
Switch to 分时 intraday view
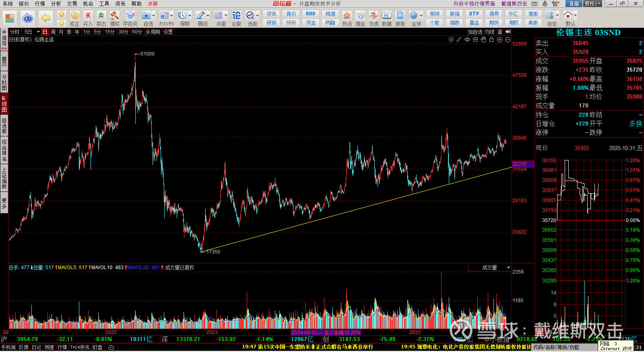15,32
